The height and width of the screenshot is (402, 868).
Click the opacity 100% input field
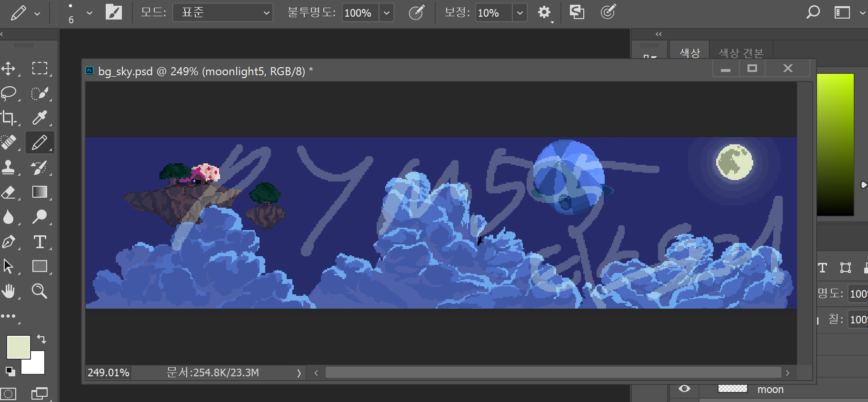coord(360,13)
